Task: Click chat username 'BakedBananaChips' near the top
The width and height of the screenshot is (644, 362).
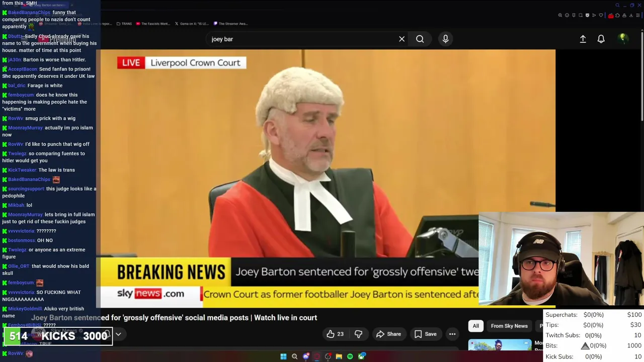Action: [x=29, y=13]
